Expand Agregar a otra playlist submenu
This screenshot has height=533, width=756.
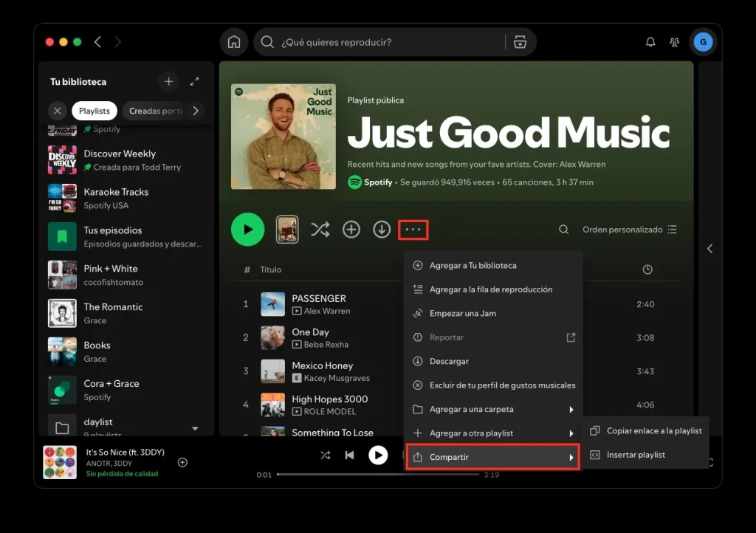point(492,433)
